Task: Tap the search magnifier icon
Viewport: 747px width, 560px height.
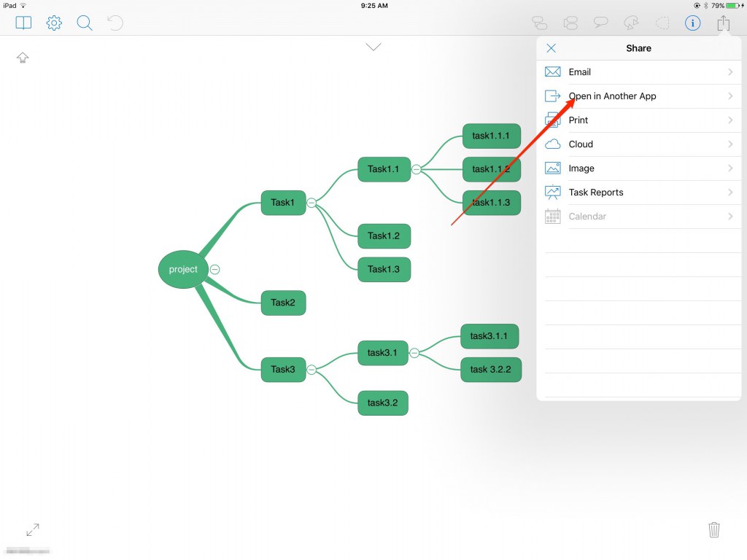Action: 85,23
